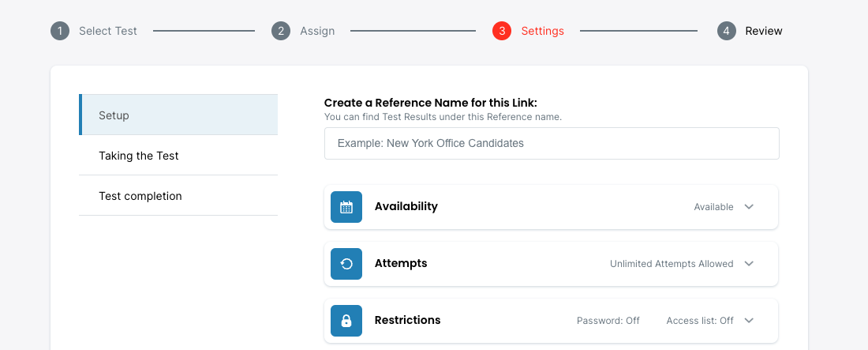This screenshot has width=868, height=350.
Task: Jump to the Review step
Action: (764, 31)
